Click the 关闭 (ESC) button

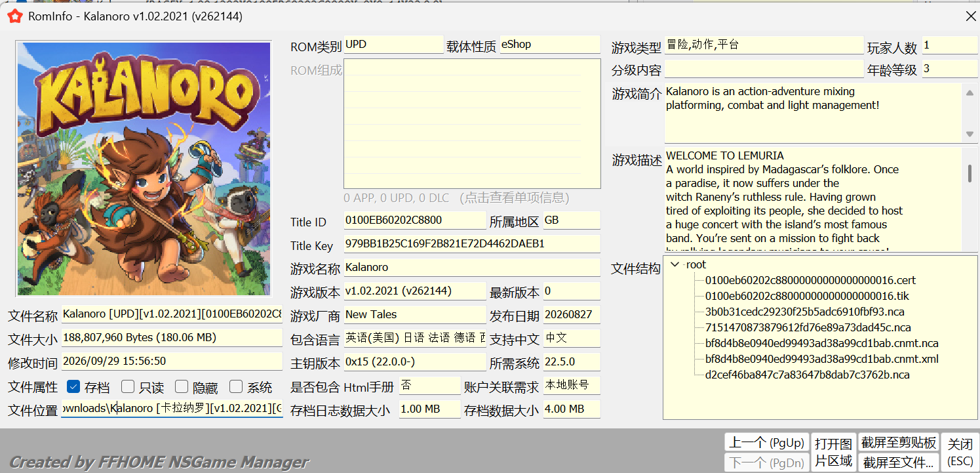960,452
